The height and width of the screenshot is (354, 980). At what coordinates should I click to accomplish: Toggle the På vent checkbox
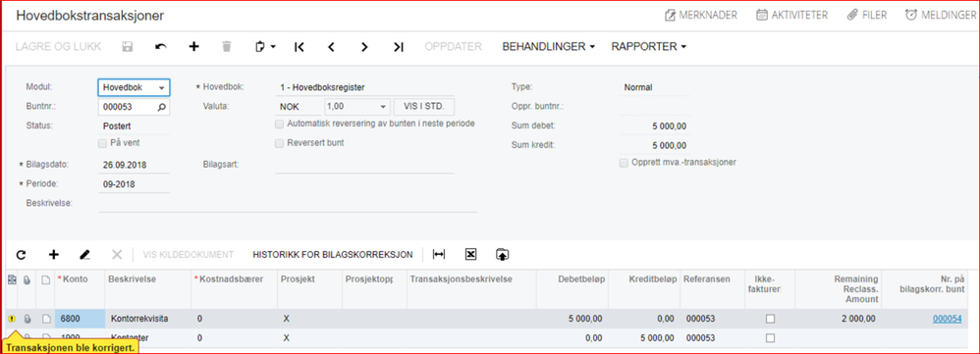[102, 143]
